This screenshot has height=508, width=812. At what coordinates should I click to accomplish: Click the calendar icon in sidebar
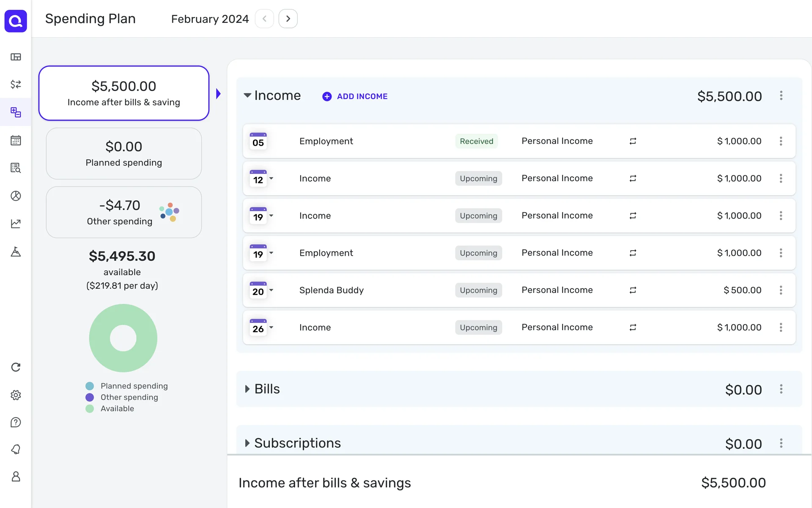(16, 140)
